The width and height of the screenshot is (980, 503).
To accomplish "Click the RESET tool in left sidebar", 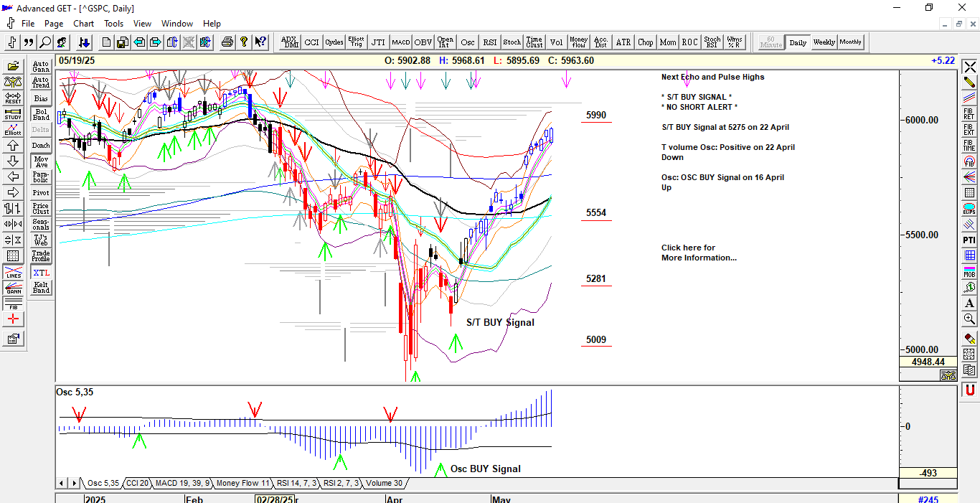I will pos(13,98).
